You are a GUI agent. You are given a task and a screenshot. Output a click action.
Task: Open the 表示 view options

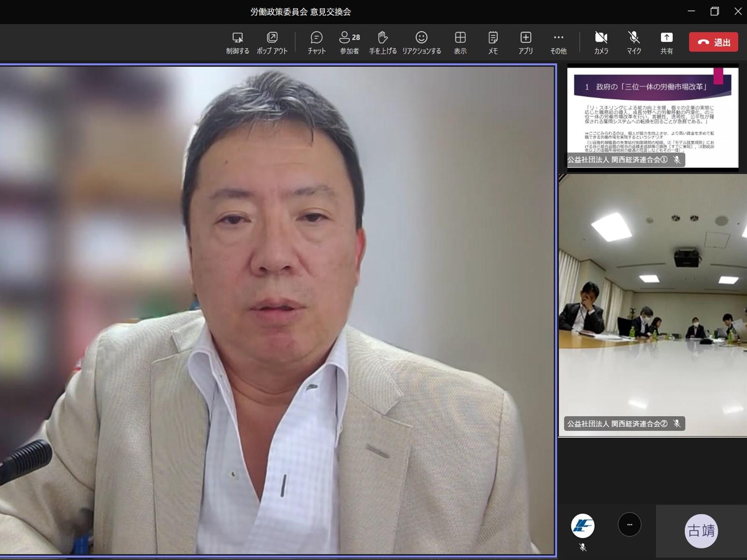(460, 42)
